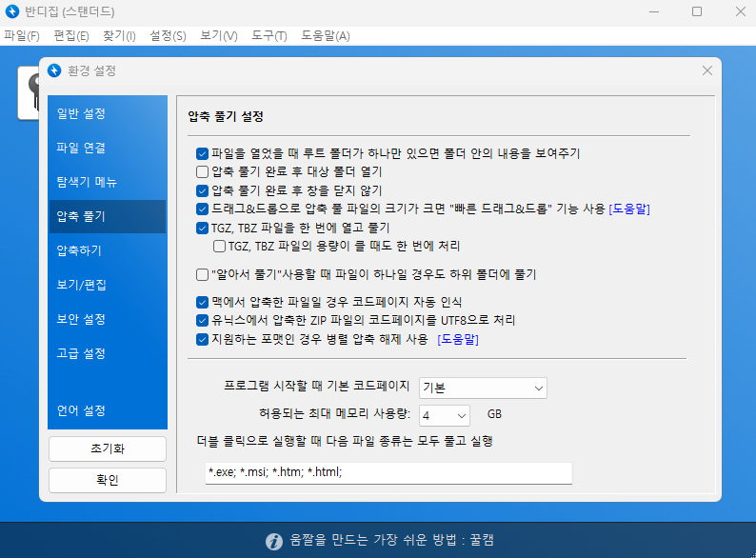The height and width of the screenshot is (558, 756).
Task: Click the 초기화 button
Action: (x=108, y=449)
